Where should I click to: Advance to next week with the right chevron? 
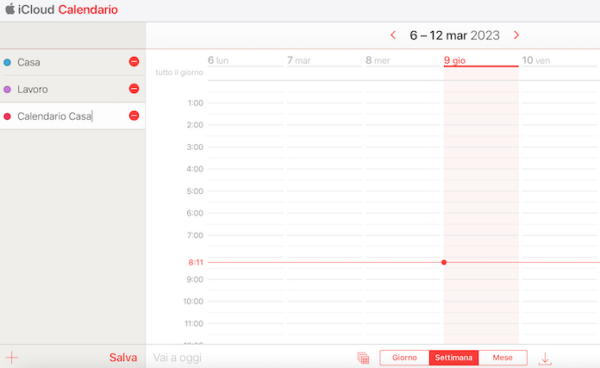(516, 35)
